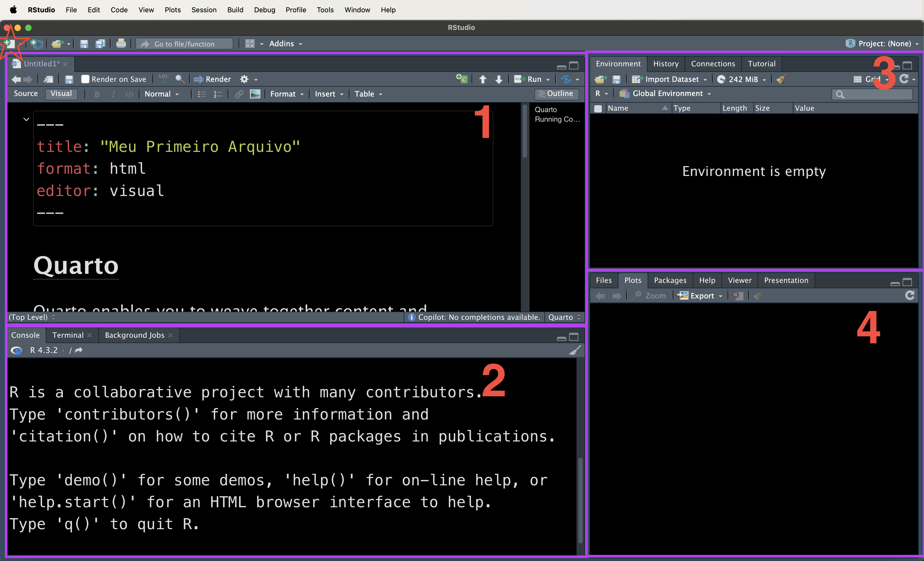Image resolution: width=924 pixels, height=561 pixels.
Task: Collapse the YAML header chevron
Action: tap(26, 119)
